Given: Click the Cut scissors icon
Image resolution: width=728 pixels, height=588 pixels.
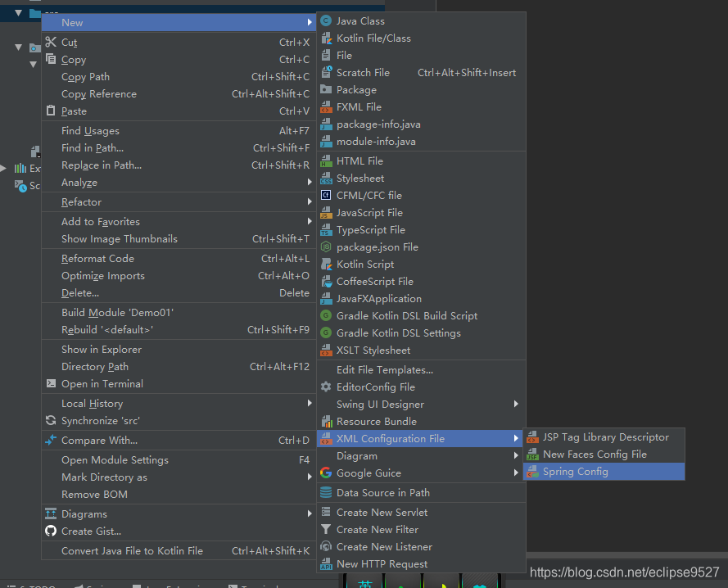Looking at the screenshot, I should (x=51, y=43).
